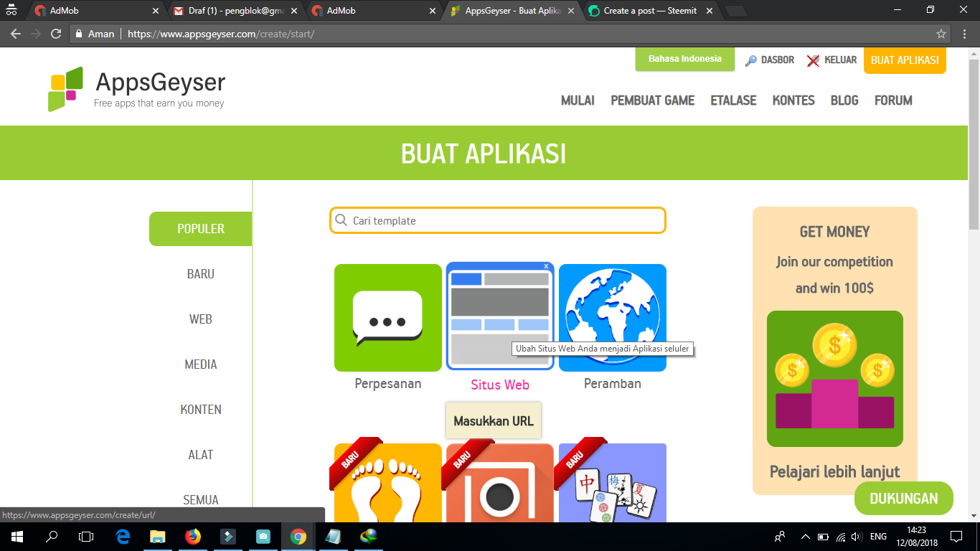The height and width of the screenshot is (551, 980).
Task: Switch to the Gmail Draf tab
Action: [234, 11]
